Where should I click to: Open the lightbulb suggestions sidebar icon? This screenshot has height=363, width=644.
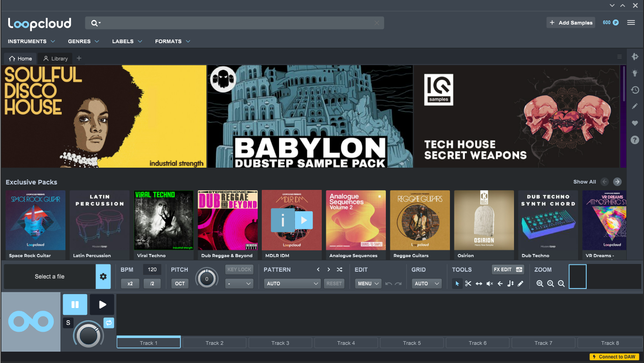(x=635, y=73)
